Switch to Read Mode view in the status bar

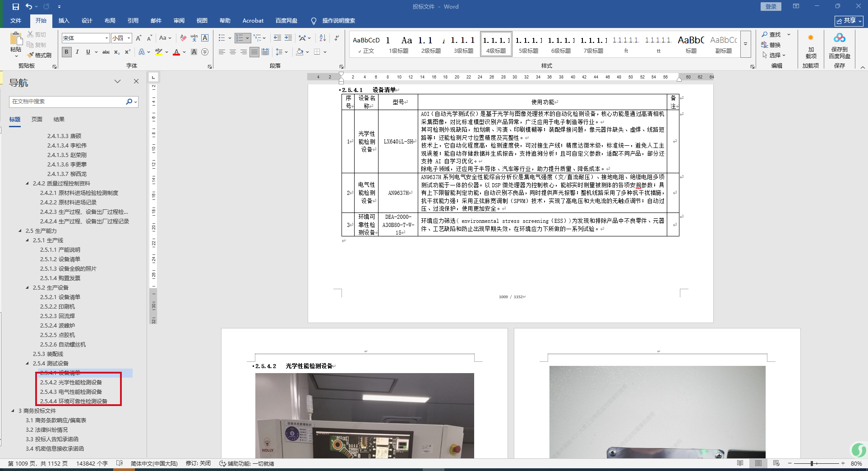tap(740, 463)
